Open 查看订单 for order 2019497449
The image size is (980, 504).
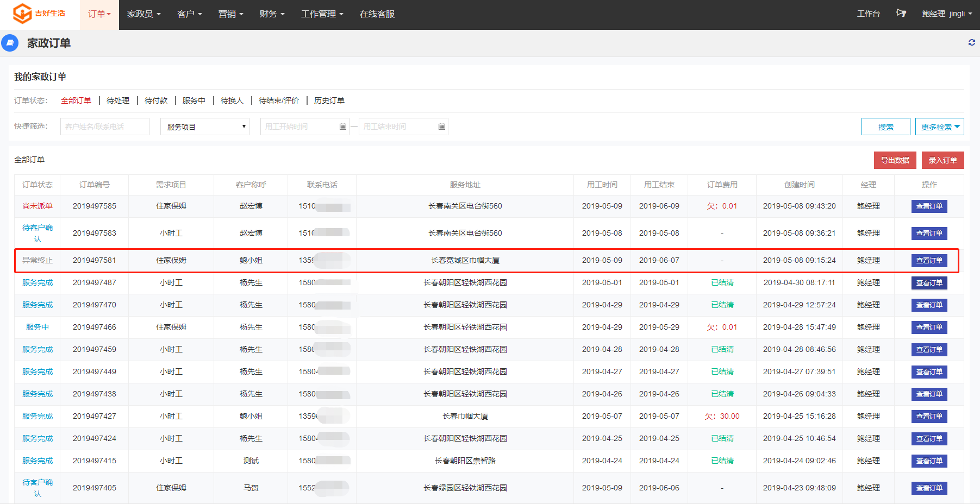coord(929,372)
